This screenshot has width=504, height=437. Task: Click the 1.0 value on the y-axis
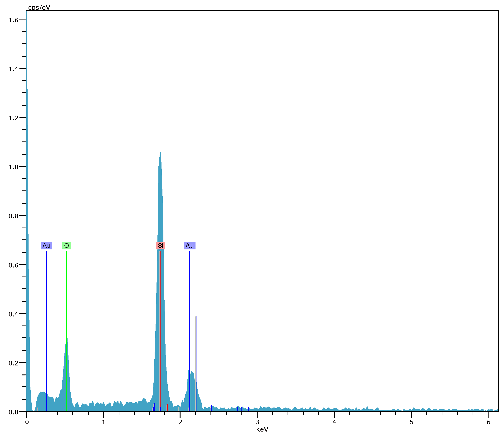(13, 167)
